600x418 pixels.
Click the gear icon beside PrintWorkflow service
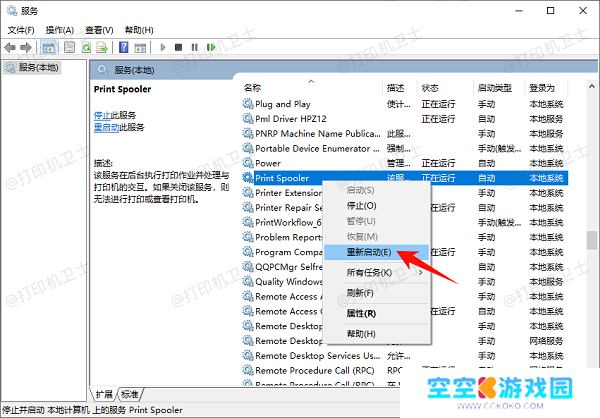click(x=248, y=222)
